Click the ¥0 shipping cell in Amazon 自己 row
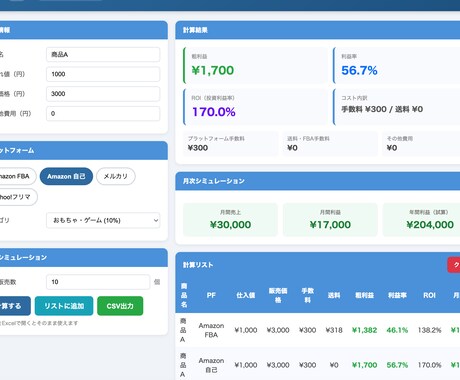 coord(334,365)
